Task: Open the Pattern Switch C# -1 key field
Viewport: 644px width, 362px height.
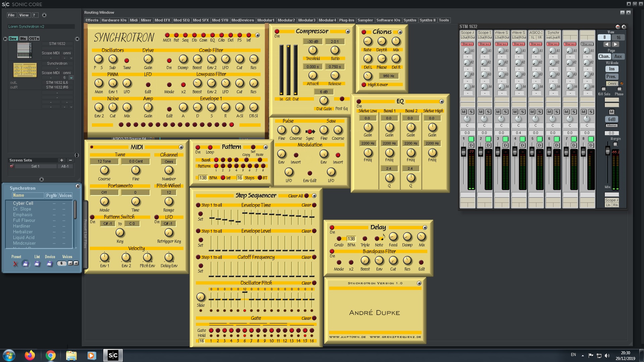Action: point(108,224)
